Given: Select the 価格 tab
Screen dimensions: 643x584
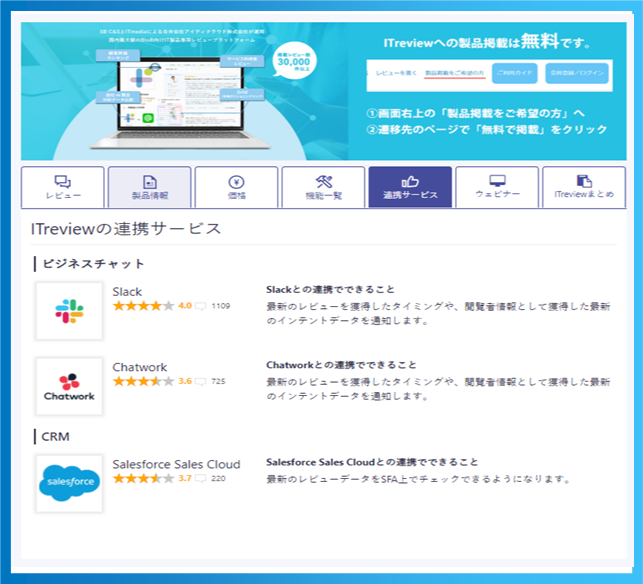Looking at the screenshot, I should click(x=237, y=187).
